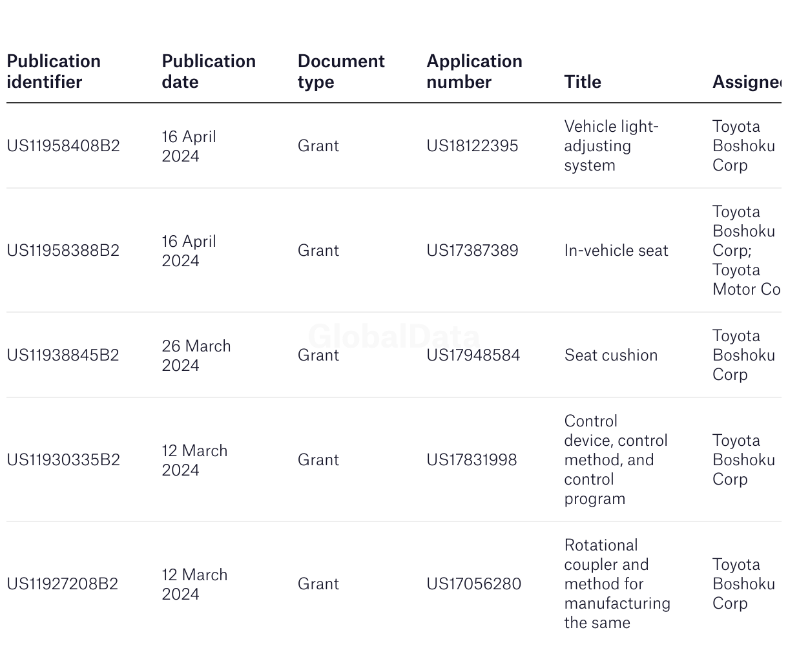Open publication US11958408B2
788x672 pixels.
[x=63, y=145]
